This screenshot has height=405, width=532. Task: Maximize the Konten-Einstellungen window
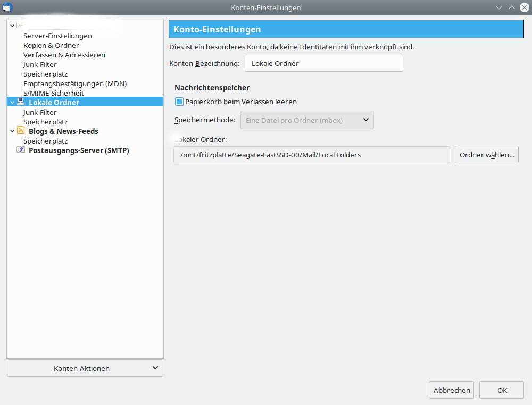[511, 7]
